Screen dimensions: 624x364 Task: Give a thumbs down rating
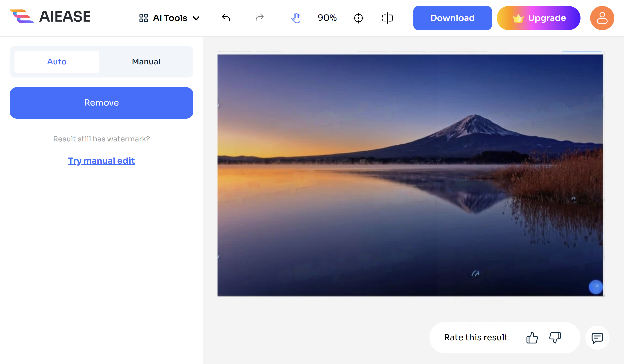[x=555, y=338]
